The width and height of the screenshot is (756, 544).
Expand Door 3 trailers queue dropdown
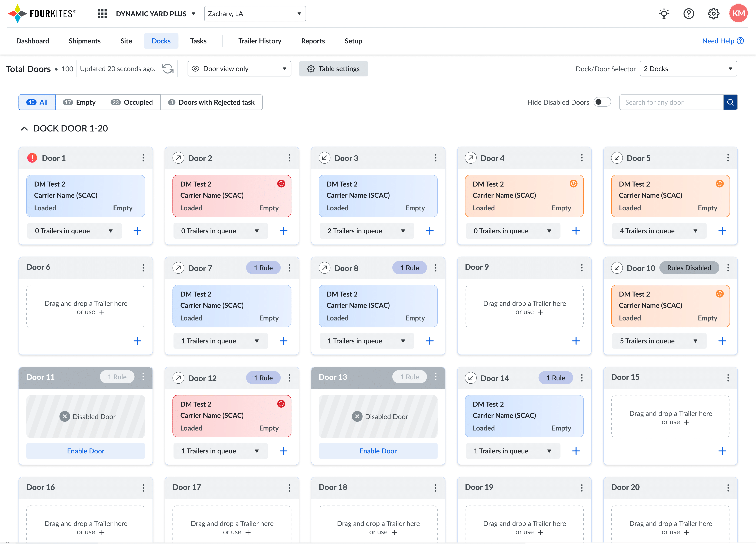(367, 231)
